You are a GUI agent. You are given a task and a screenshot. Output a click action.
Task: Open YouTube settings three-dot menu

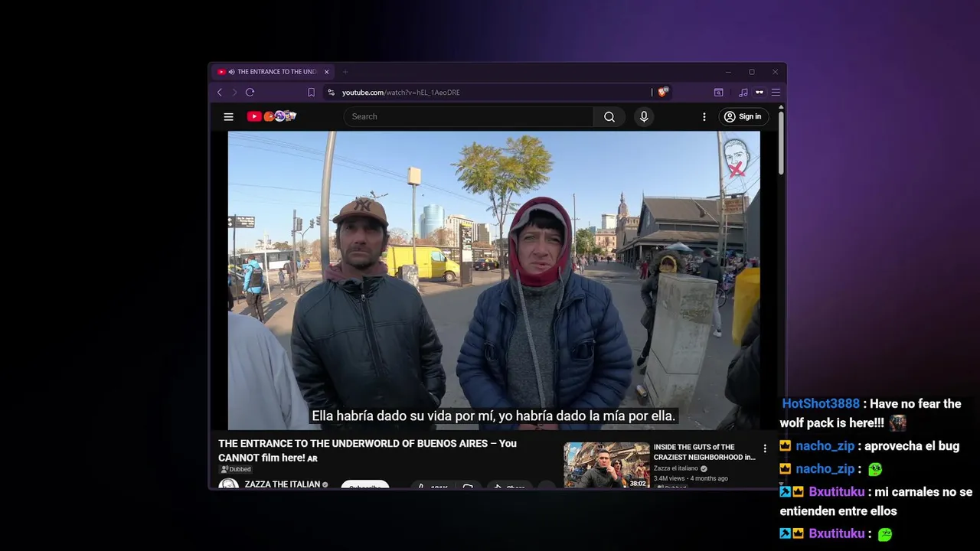pos(704,116)
